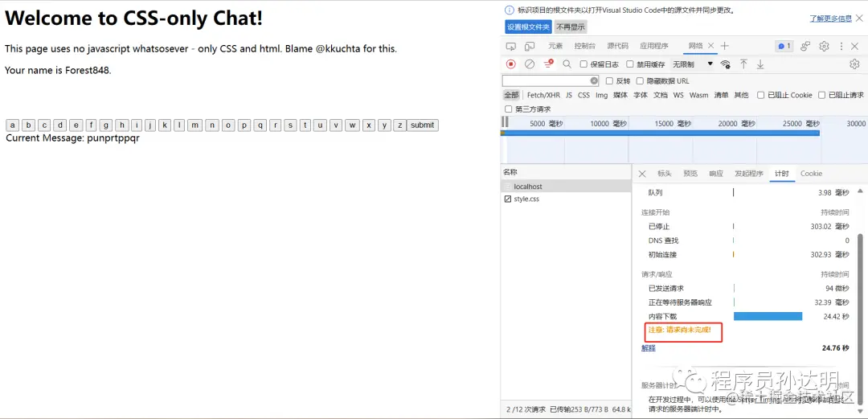Filter requests by Img type
The image size is (868, 419).
601,96
